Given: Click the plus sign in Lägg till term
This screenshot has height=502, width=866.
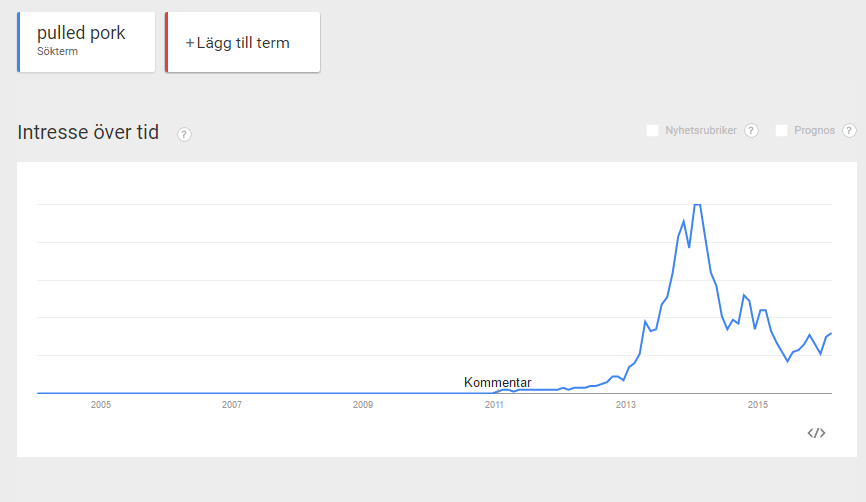Looking at the screenshot, I should [190, 43].
